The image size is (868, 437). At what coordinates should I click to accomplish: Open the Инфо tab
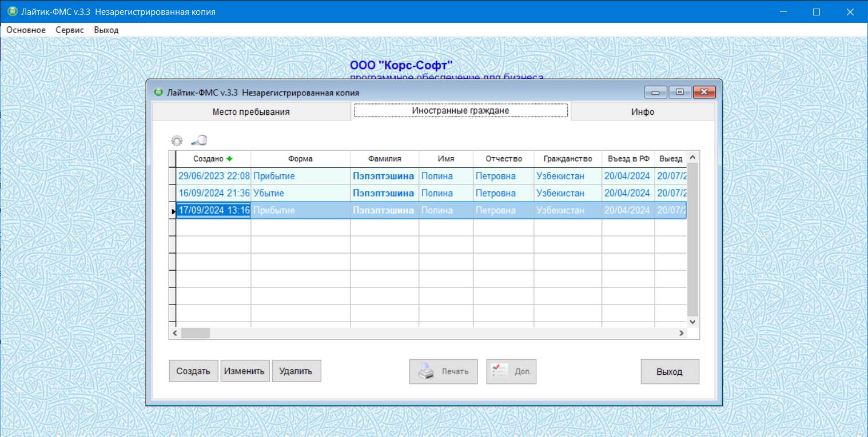642,112
